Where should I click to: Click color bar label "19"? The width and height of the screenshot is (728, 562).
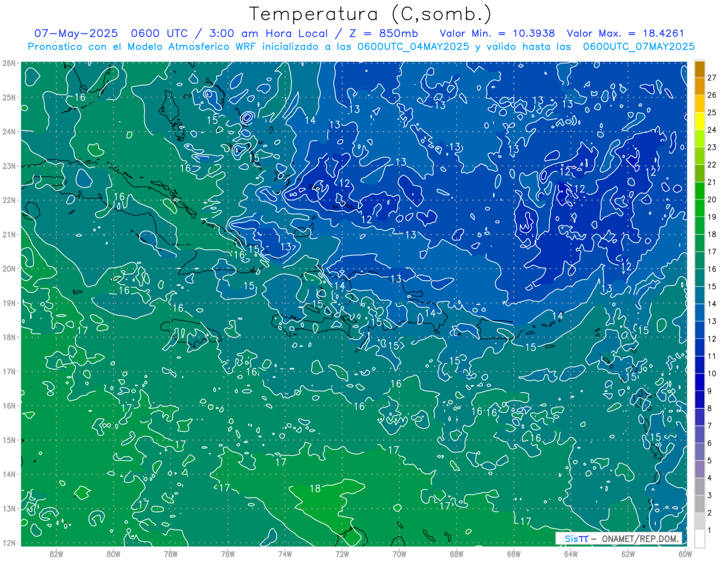pos(712,216)
